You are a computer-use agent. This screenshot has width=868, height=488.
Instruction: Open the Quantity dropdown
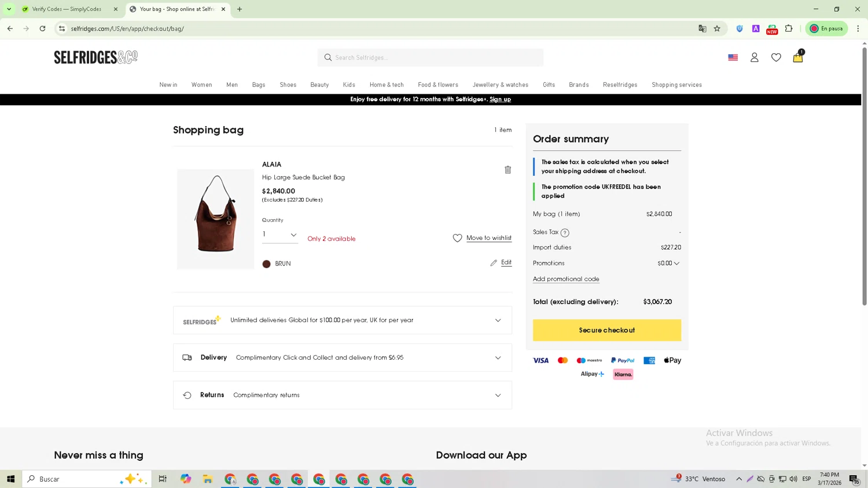(x=280, y=234)
